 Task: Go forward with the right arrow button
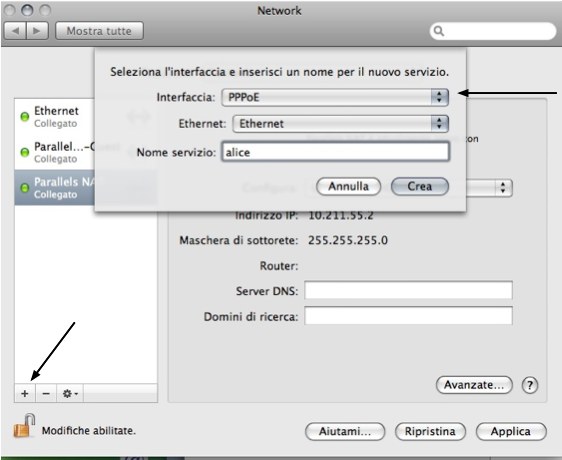point(37,31)
